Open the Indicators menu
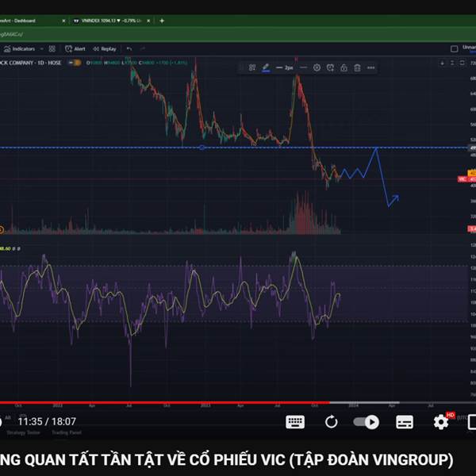This screenshot has height=476, width=476. (19, 49)
